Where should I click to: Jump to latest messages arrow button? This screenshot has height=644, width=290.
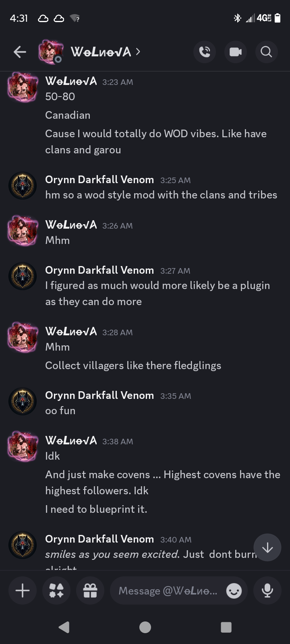coord(267,547)
